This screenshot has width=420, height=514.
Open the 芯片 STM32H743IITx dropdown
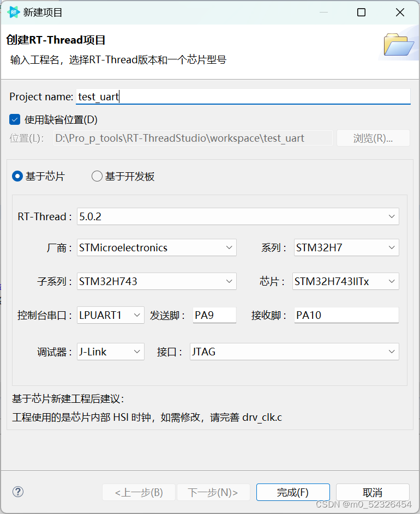click(x=345, y=281)
